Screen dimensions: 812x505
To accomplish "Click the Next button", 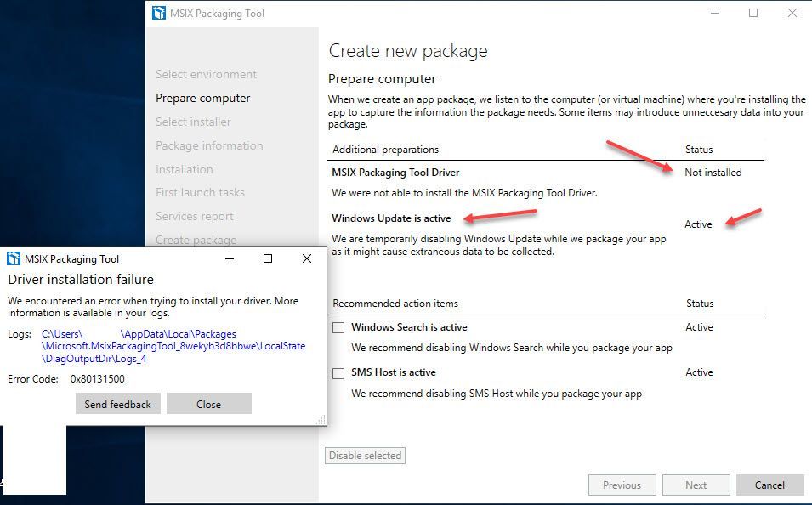I will [x=696, y=485].
